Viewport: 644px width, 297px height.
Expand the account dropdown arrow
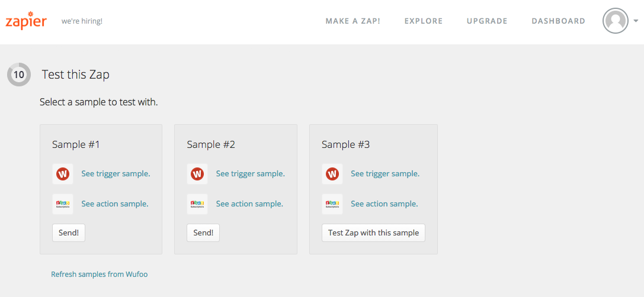click(x=636, y=21)
